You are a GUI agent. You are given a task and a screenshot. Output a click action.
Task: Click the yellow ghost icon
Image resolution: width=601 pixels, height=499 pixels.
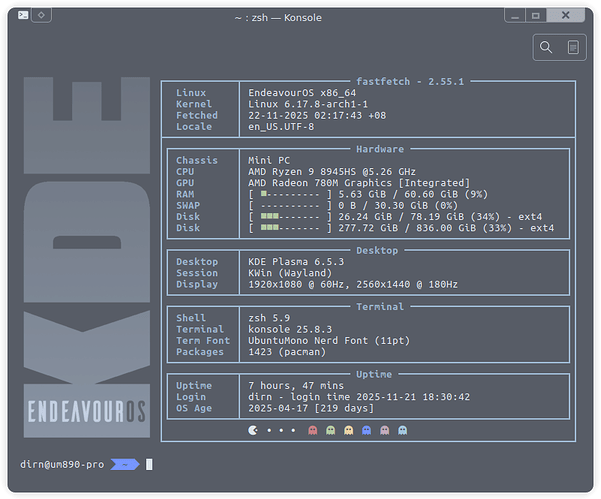(349, 430)
